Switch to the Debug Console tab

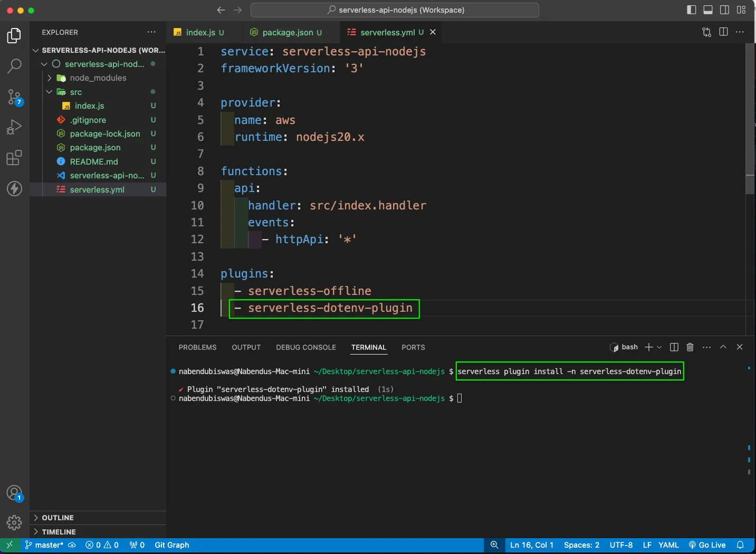pos(306,347)
